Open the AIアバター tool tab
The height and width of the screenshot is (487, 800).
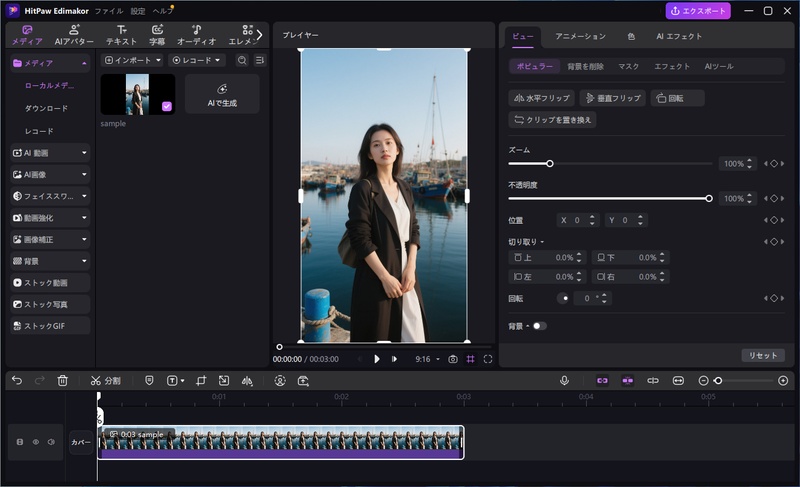[74, 35]
